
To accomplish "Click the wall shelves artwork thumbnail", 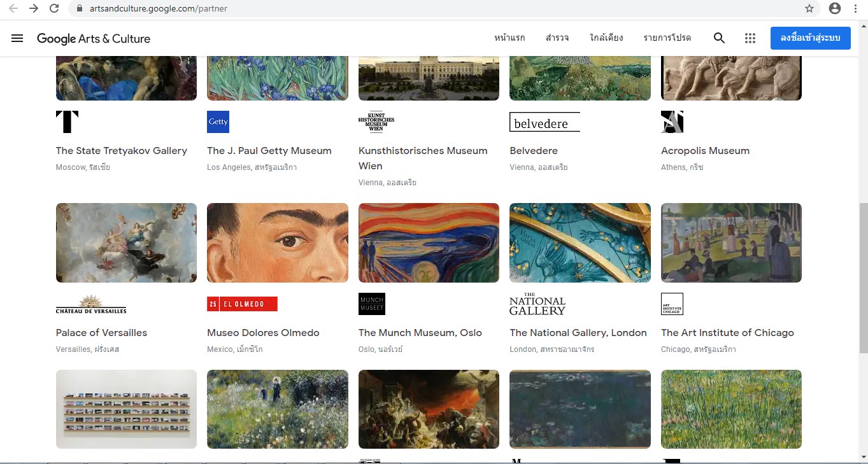I will click(x=126, y=409).
